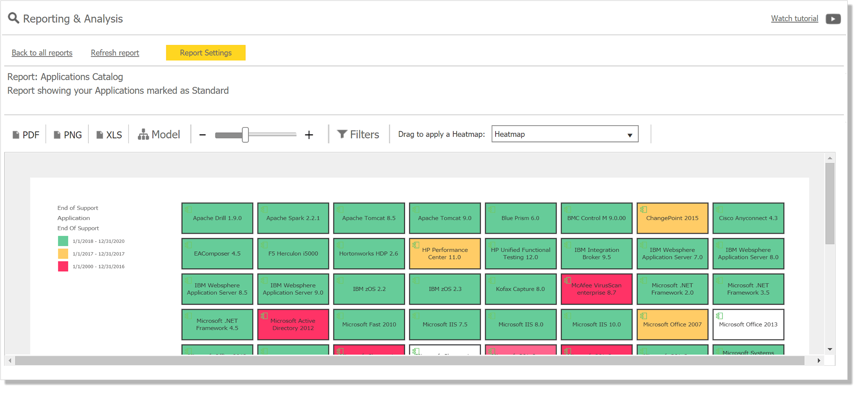Select Microsoft .NET Framework 4.5 tile
The image size is (868, 406).
[x=217, y=324]
